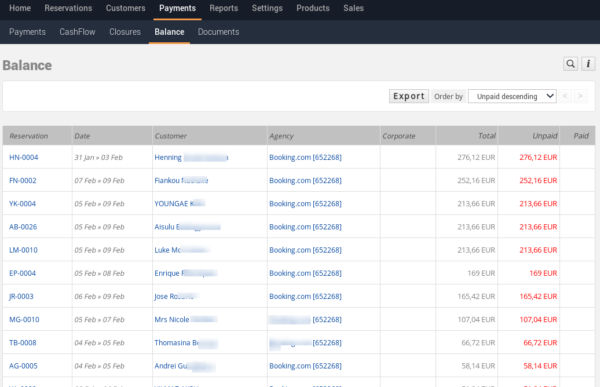The width and height of the screenshot is (600, 387).
Task: Open reservation JR-0003
Action: tap(21, 296)
